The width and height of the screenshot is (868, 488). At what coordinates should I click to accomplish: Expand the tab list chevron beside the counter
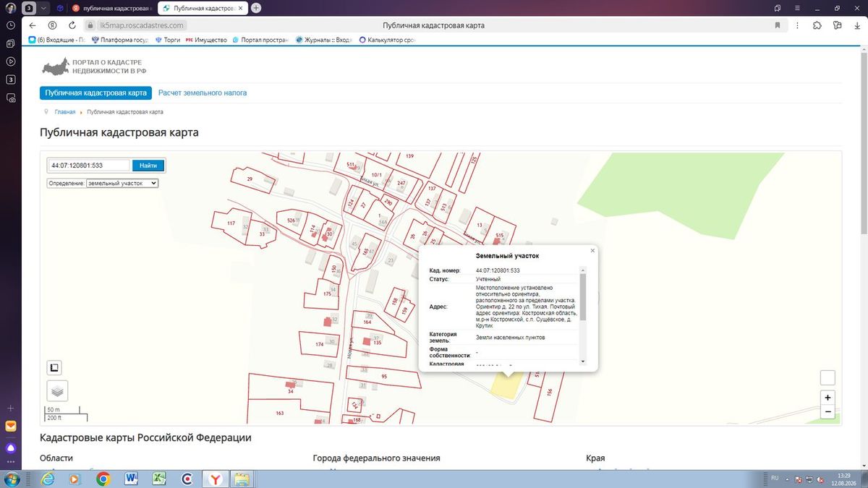point(45,8)
